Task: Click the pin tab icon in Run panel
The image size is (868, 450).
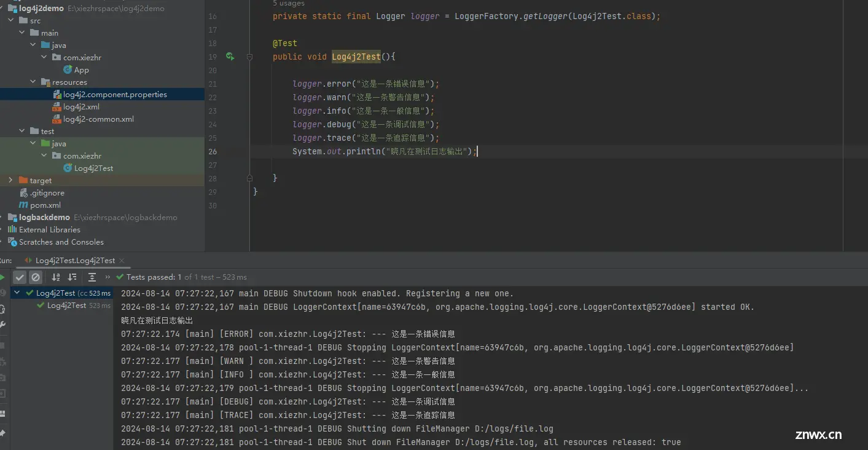Action: 2,433
